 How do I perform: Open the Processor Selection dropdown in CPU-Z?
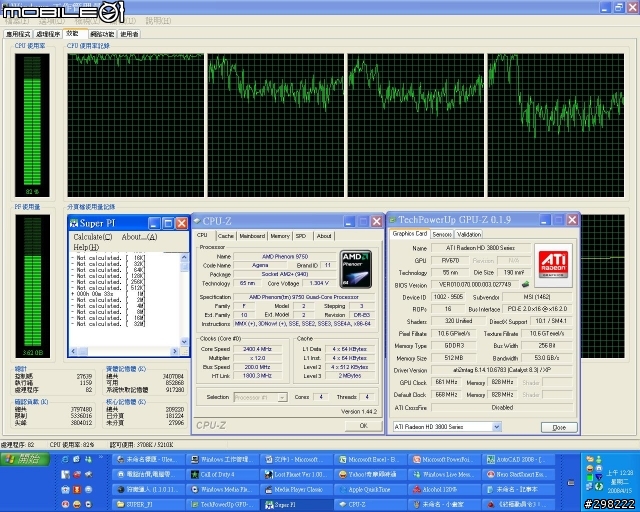point(282,397)
